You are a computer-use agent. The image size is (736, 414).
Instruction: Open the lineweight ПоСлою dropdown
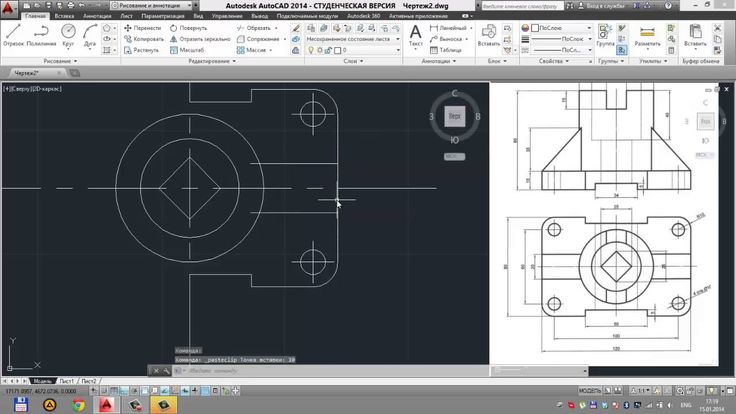(563, 39)
